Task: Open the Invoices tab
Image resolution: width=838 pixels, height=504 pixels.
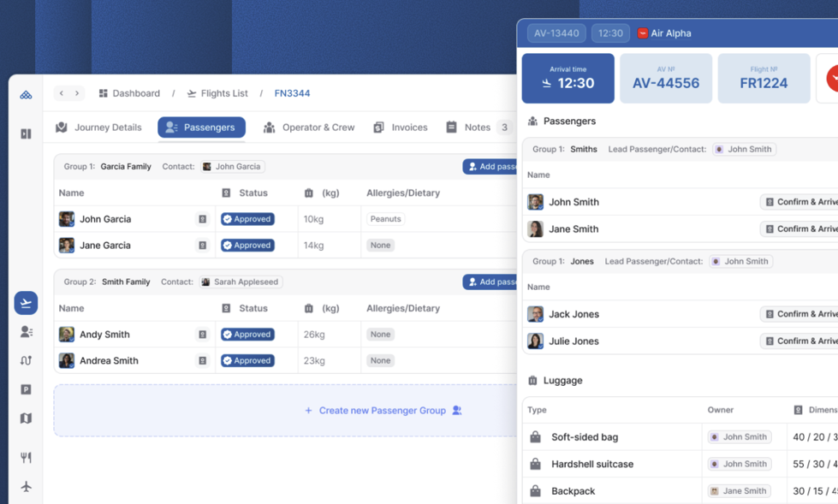Action: (401, 127)
